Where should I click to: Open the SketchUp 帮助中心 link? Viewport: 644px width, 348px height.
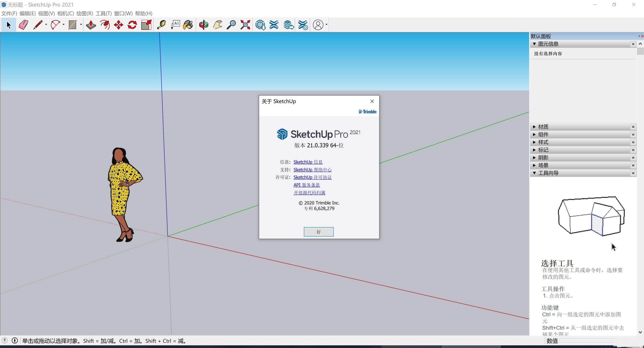pos(312,170)
